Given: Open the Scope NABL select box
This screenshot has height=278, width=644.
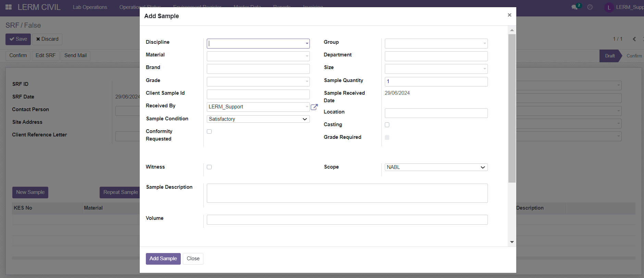Looking at the screenshot, I should (436, 167).
